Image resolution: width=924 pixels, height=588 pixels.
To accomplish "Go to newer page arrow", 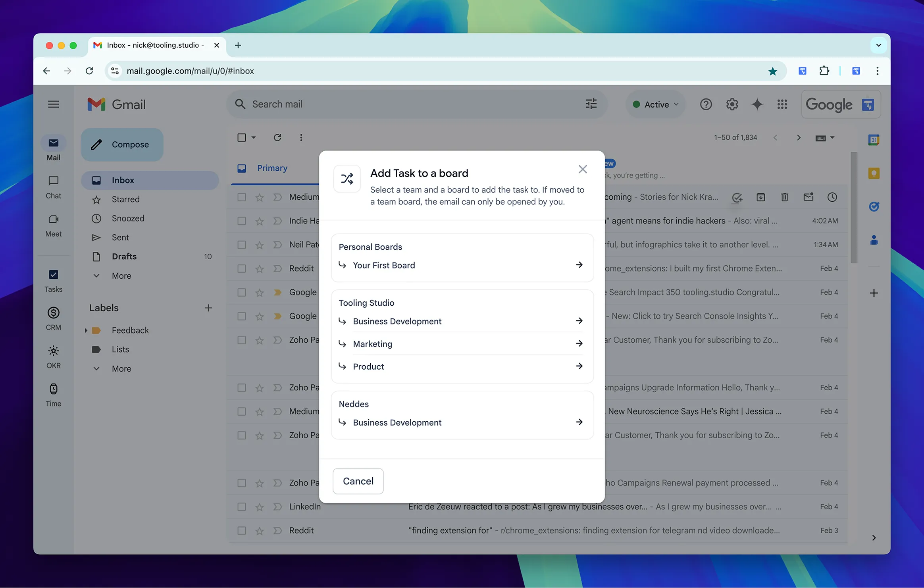I will [x=775, y=137].
